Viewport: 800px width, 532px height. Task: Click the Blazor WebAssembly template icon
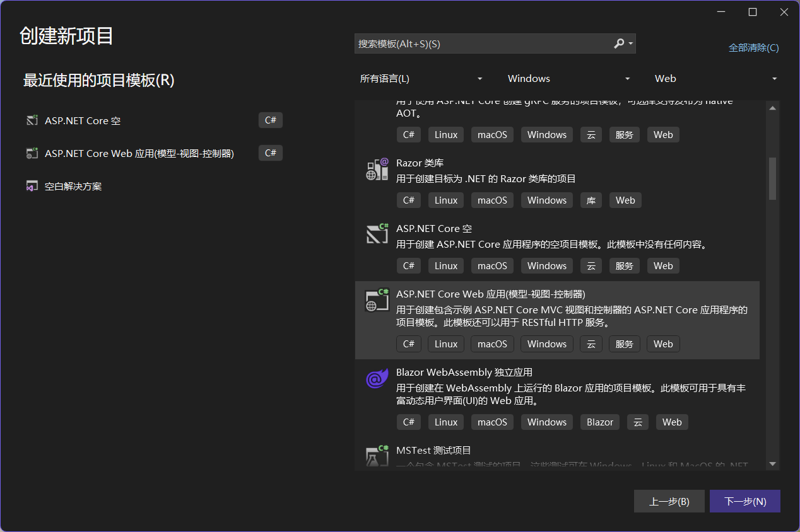(x=377, y=378)
